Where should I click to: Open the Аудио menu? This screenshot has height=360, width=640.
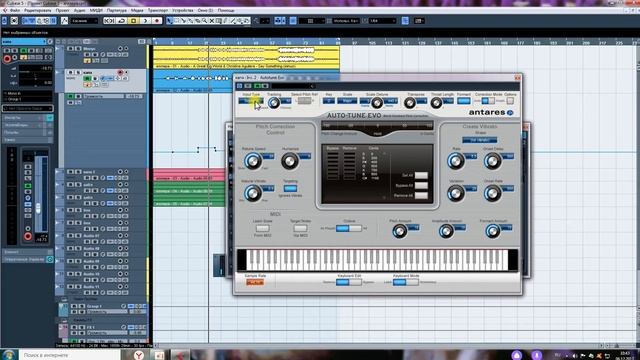79,10
